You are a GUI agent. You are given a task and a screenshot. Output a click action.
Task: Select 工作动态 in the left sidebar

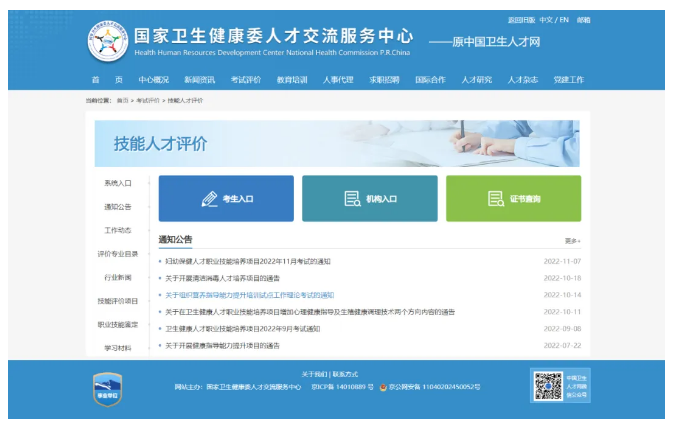click(x=118, y=230)
